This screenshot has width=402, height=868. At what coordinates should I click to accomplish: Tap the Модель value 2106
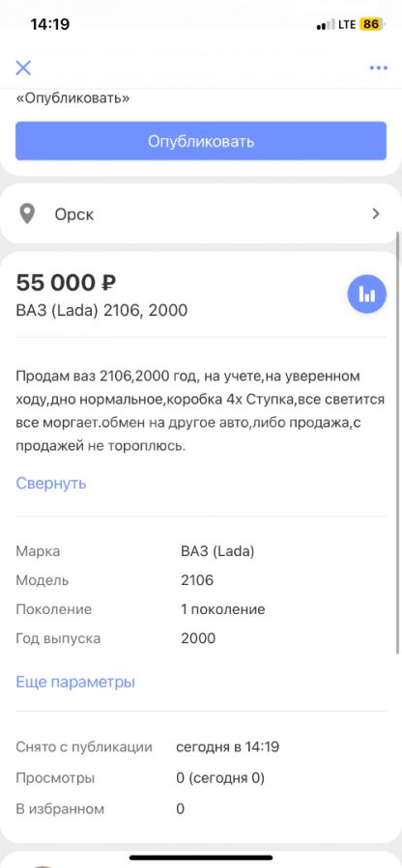197,580
